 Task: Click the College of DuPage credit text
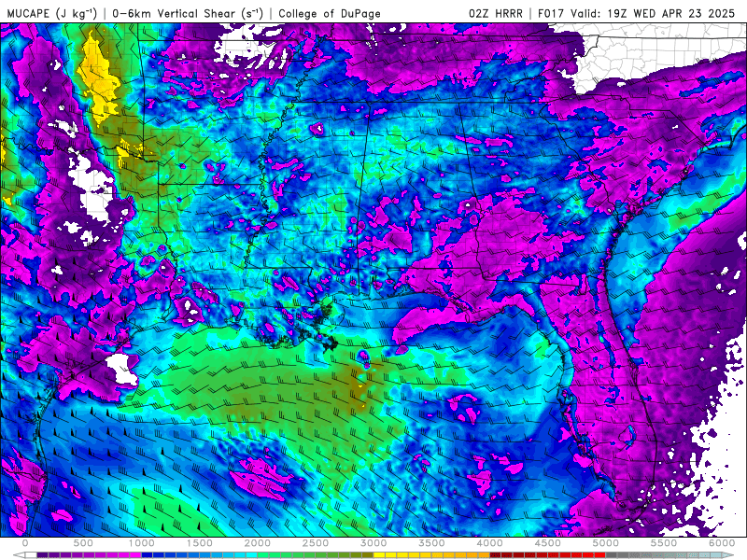[330, 13]
